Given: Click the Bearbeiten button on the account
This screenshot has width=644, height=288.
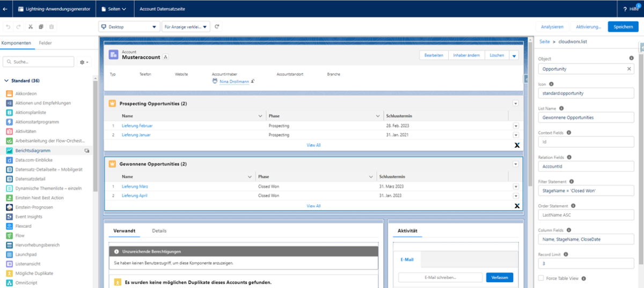Looking at the screenshot, I should pyautogui.click(x=434, y=55).
